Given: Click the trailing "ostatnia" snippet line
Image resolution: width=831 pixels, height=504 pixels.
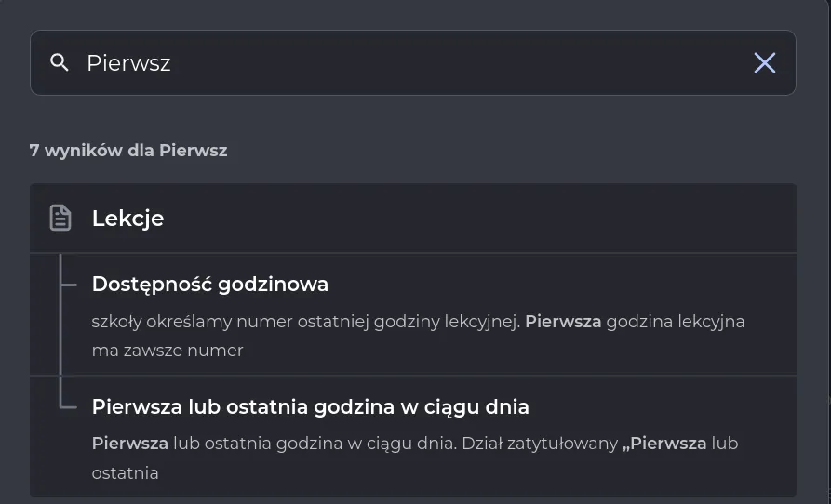Looking at the screenshot, I should (x=125, y=473).
